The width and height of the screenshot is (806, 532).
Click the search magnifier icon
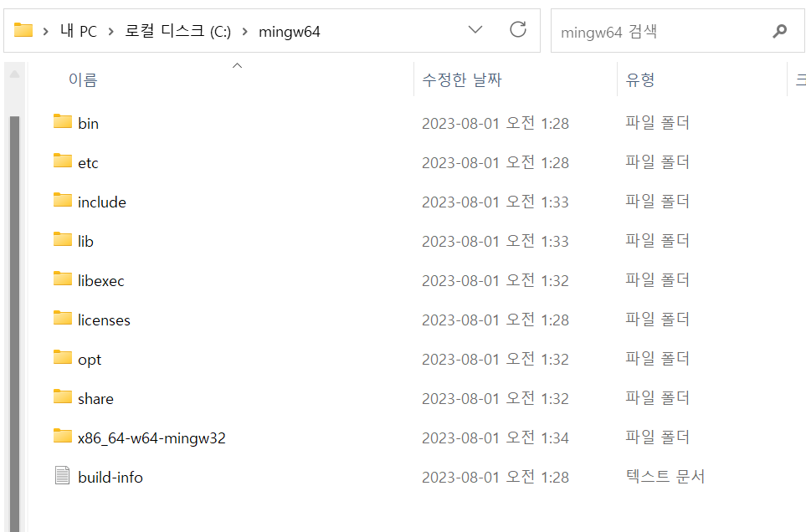(779, 31)
